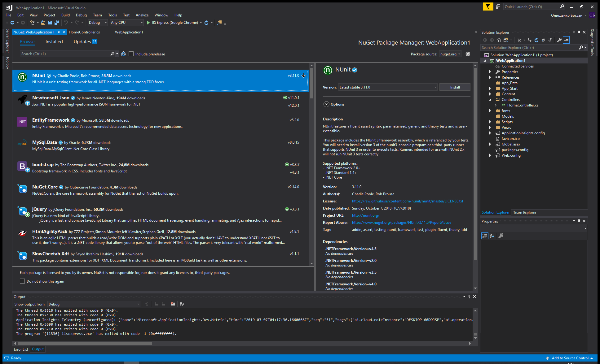Click the package list vertical scrollbar thumb
Viewport: 600px width, 364px height.
pyautogui.click(x=311, y=83)
